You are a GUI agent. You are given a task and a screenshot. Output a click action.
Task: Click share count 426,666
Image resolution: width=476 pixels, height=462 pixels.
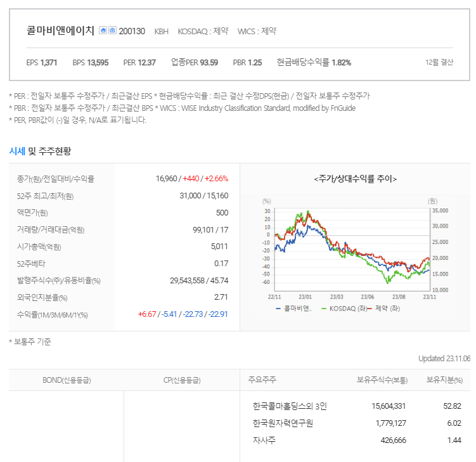click(x=393, y=440)
